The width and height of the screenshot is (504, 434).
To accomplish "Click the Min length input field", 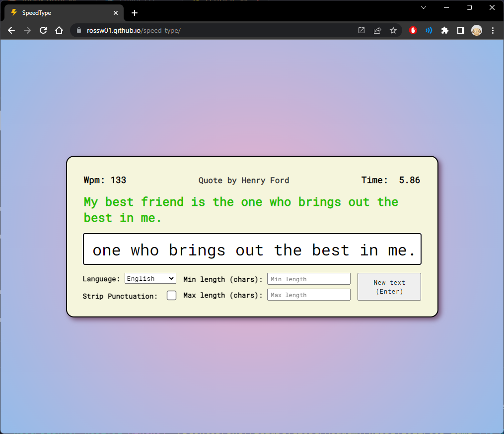I will click(308, 279).
